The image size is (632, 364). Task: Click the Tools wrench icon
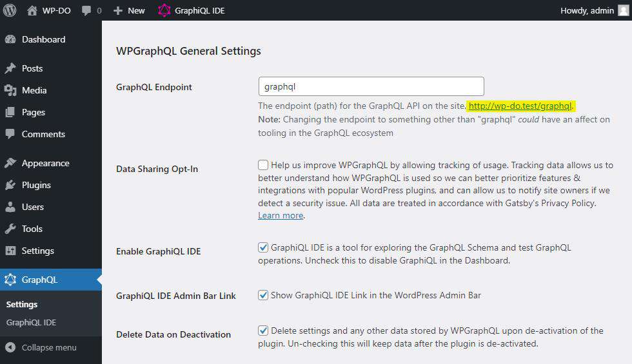[x=10, y=229]
